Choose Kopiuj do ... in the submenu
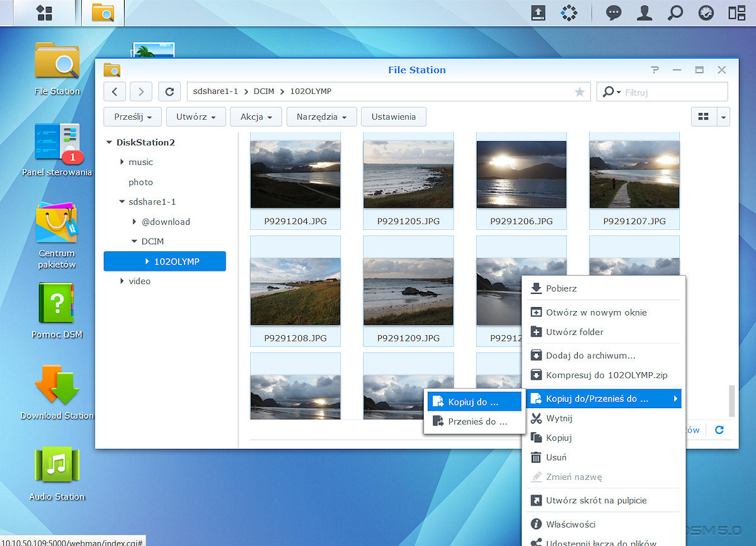The width and height of the screenshot is (756, 546). point(474,402)
